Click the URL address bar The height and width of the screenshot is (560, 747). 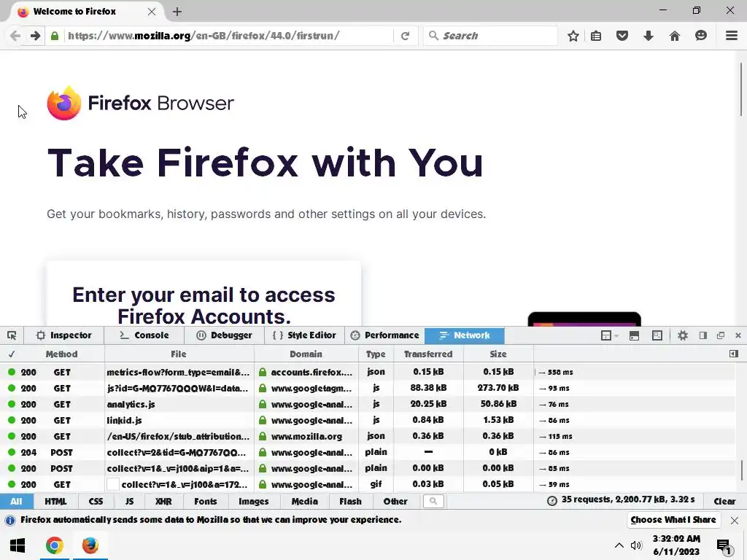point(228,36)
